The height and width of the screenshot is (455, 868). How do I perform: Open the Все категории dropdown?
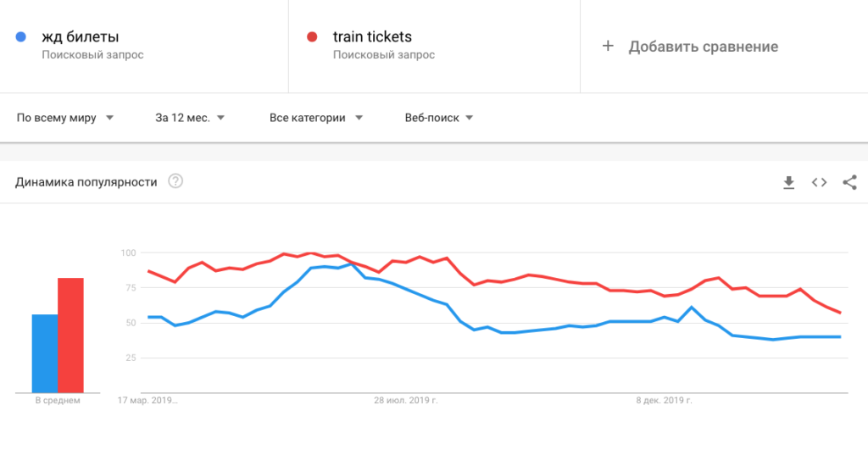(x=316, y=118)
